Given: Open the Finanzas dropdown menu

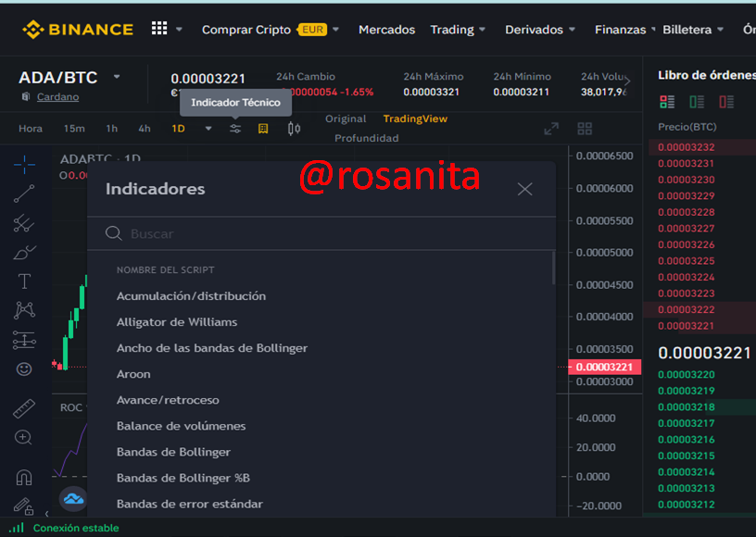Looking at the screenshot, I should [624, 30].
